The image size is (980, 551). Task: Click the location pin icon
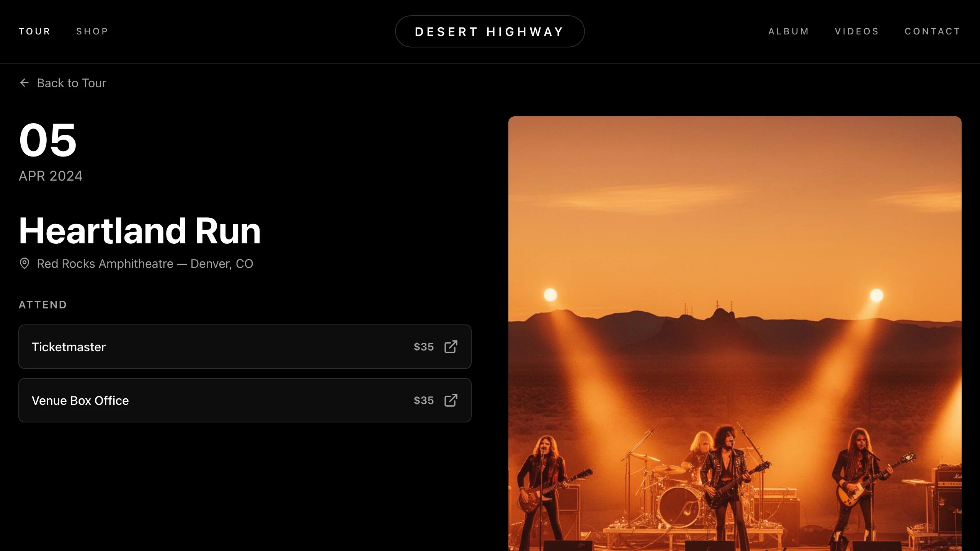coord(24,263)
